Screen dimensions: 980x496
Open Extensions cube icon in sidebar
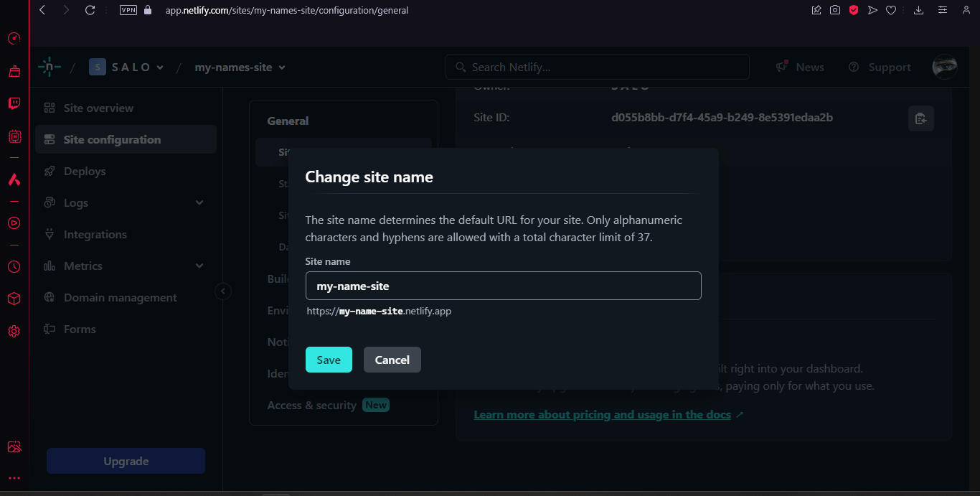14,299
